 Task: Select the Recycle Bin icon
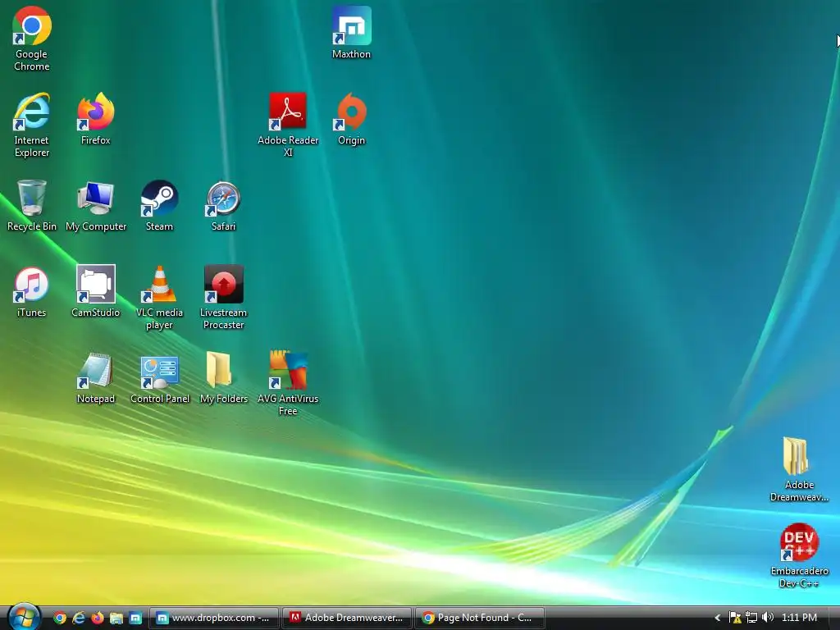tap(32, 205)
